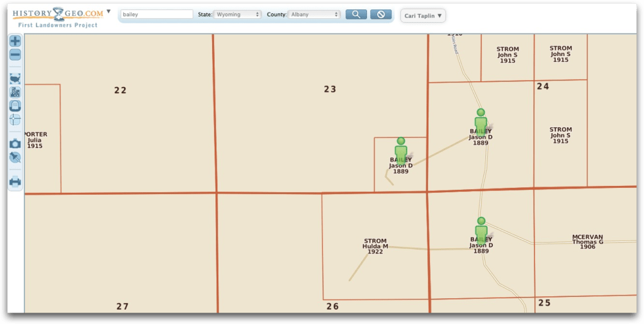Open the HistoryGeo.com logo dropdown arrow
Screen dimensions: 644x324
(108, 11)
